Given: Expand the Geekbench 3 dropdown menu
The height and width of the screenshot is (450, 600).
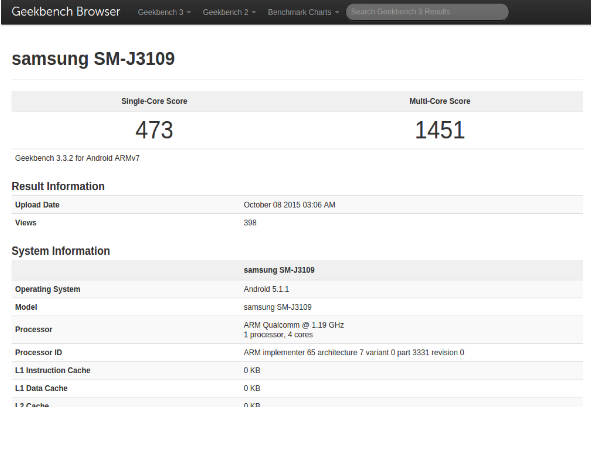Looking at the screenshot, I should pyautogui.click(x=164, y=12).
